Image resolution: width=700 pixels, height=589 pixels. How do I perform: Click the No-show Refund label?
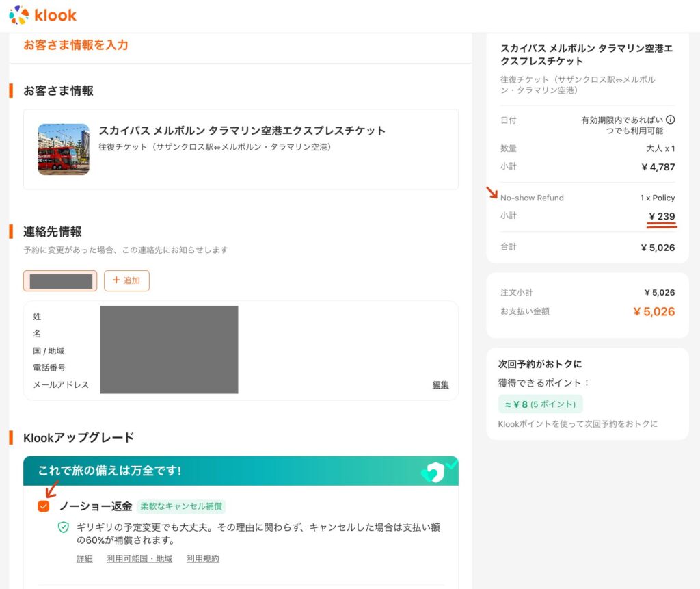click(x=532, y=198)
